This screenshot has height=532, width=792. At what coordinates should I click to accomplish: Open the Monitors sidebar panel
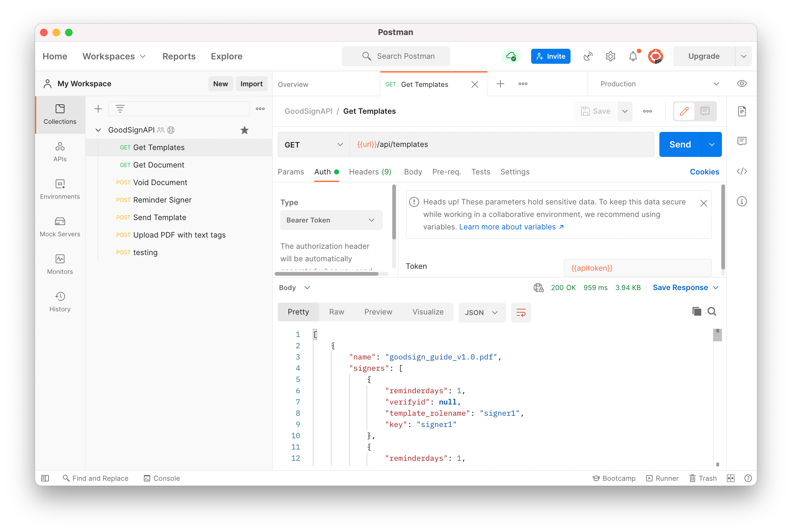pyautogui.click(x=60, y=264)
